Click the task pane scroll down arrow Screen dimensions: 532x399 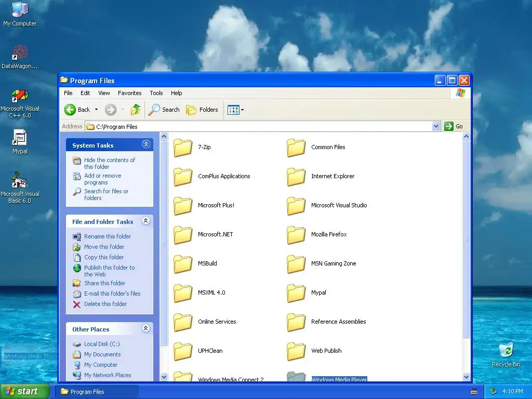tap(164, 377)
